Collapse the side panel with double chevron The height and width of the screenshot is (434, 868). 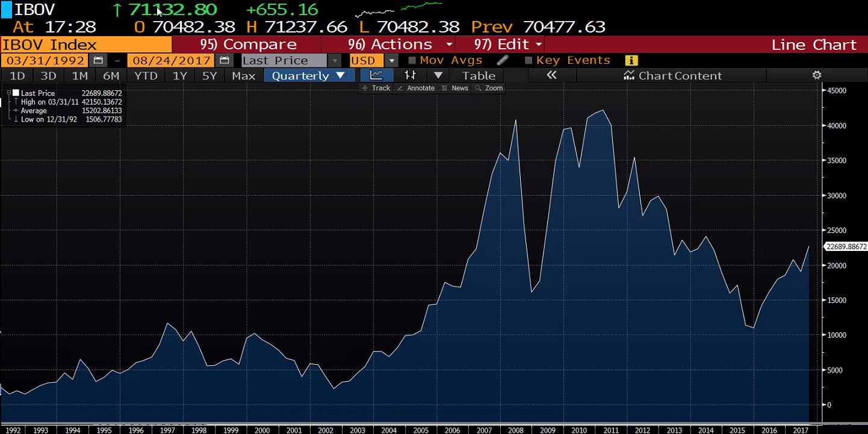coord(551,75)
